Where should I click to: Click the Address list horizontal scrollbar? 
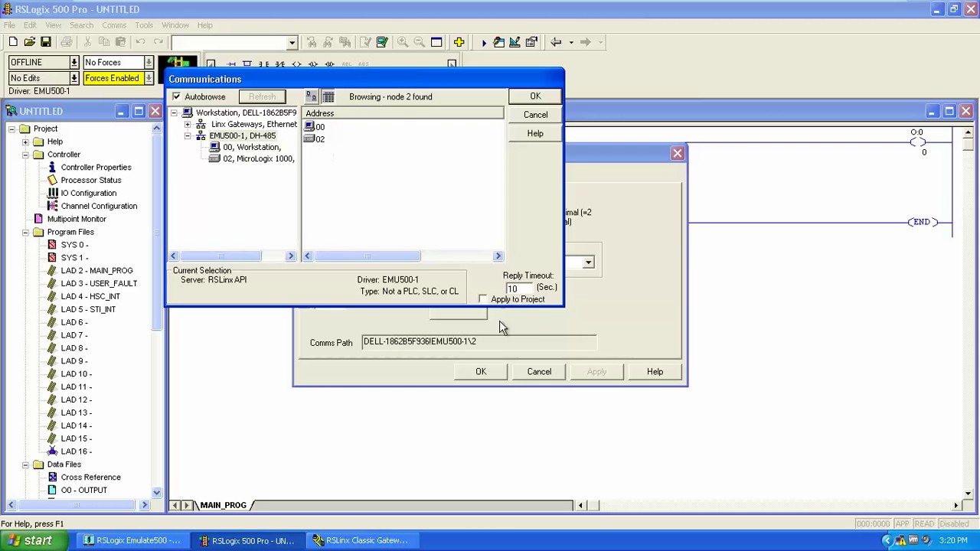pos(403,256)
